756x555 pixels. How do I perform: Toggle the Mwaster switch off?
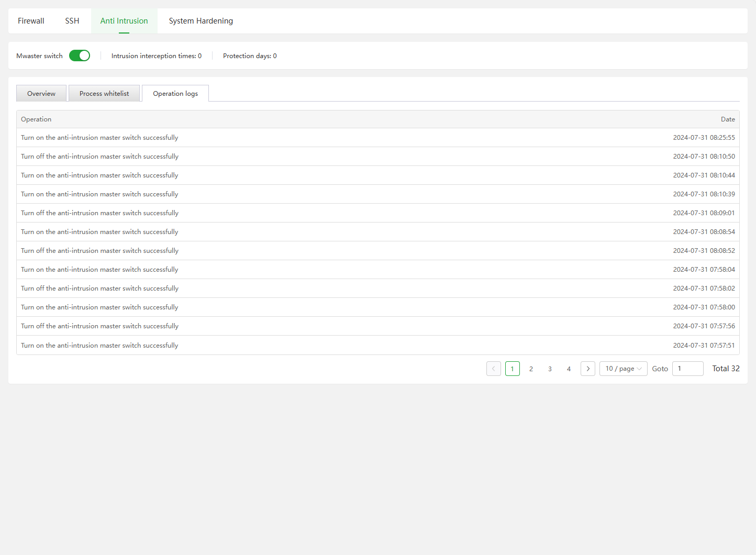pyautogui.click(x=80, y=56)
